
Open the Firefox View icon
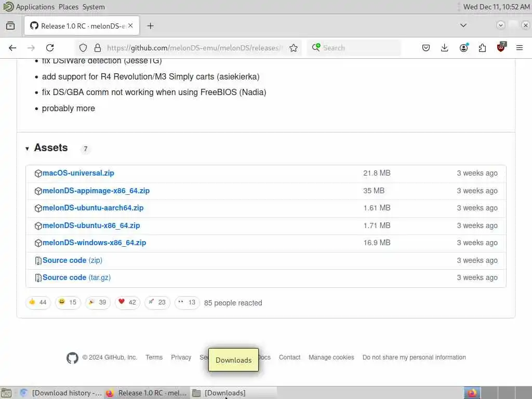[10, 26]
